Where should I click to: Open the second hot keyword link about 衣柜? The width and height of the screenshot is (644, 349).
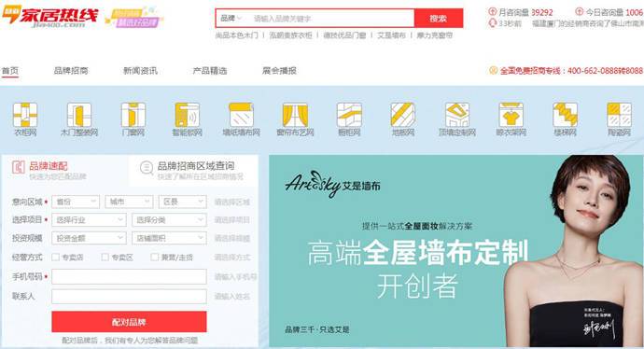click(291, 35)
